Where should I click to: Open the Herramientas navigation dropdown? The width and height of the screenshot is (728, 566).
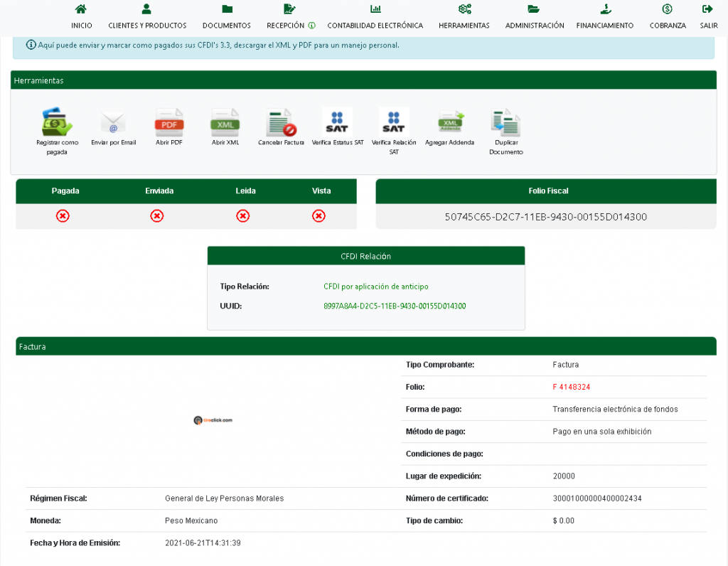tap(464, 17)
